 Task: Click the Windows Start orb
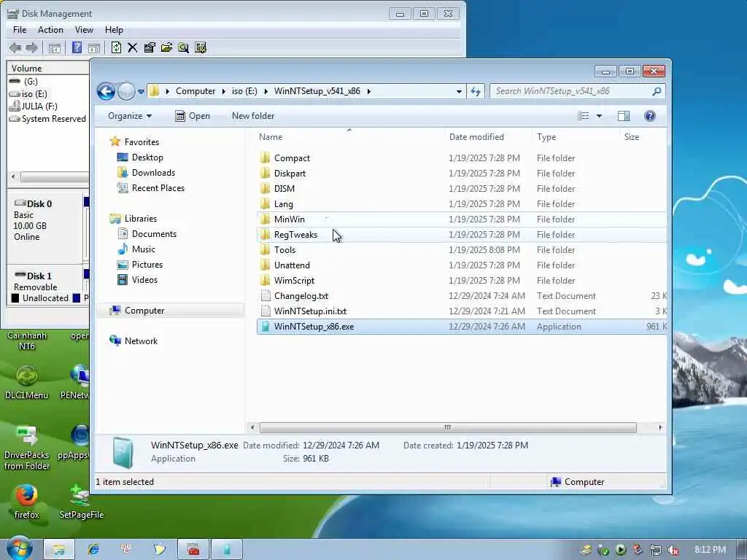click(20, 548)
